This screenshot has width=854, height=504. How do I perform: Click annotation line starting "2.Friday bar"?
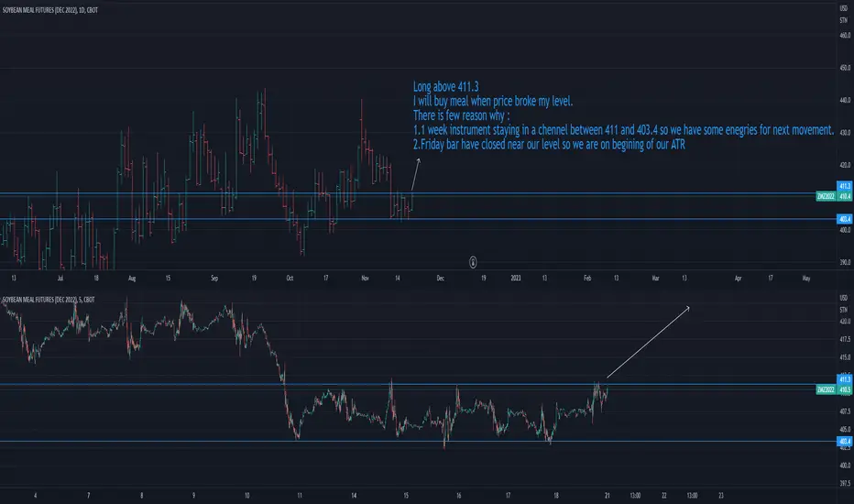click(x=549, y=145)
